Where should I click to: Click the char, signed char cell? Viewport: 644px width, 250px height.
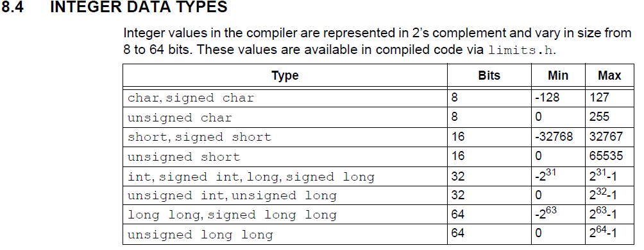coord(285,98)
